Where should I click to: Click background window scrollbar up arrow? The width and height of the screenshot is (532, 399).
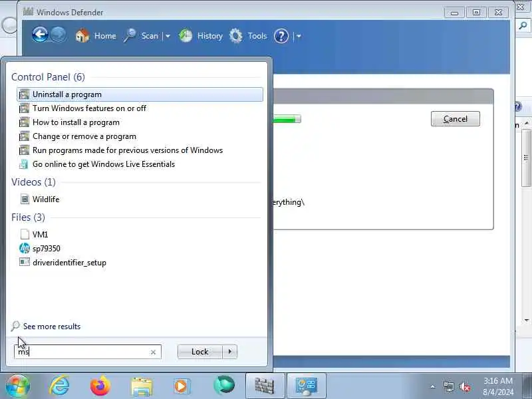527,123
